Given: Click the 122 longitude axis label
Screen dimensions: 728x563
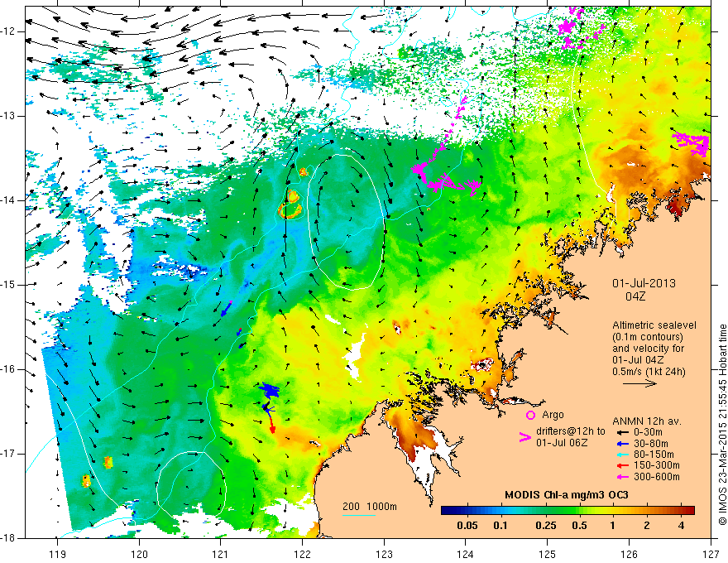Looking at the screenshot, I should (x=302, y=554).
